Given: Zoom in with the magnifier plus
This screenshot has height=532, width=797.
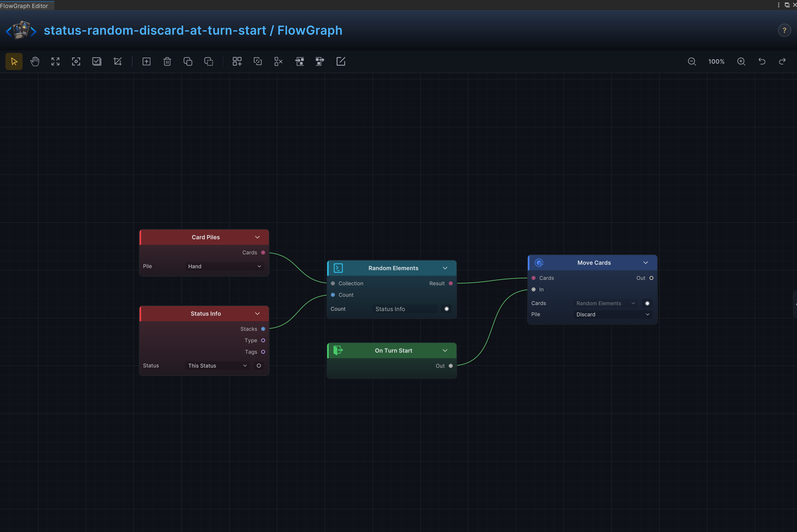Looking at the screenshot, I should point(741,61).
